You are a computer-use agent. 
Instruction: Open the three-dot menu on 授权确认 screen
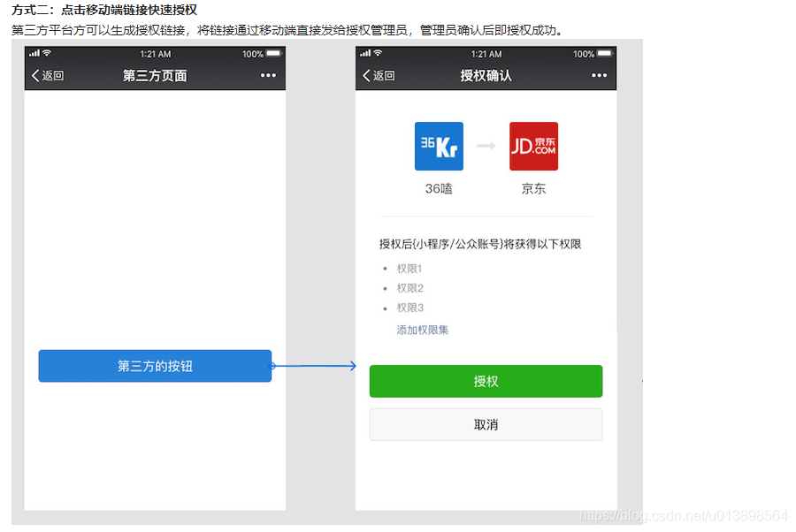pyautogui.click(x=599, y=76)
